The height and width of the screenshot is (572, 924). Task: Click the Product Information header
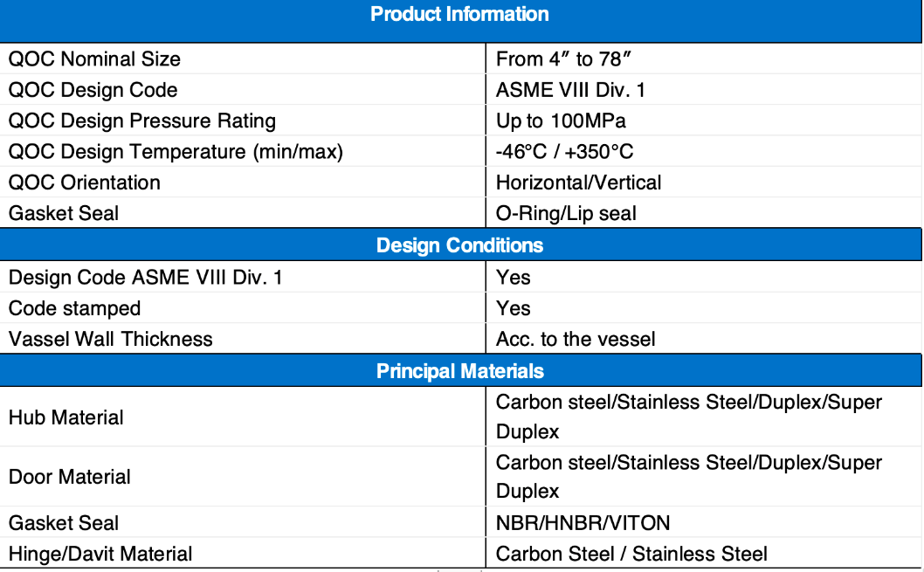[x=459, y=14]
